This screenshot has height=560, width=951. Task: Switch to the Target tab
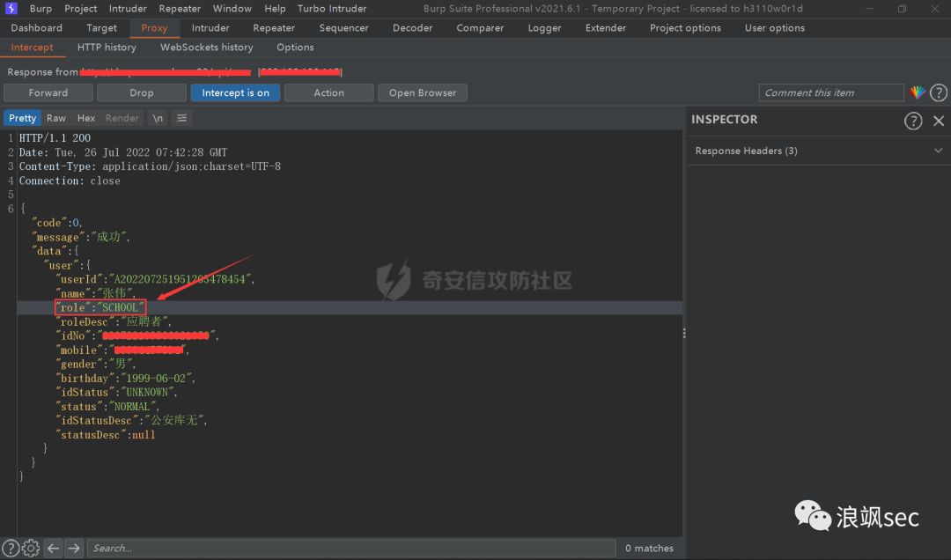(x=101, y=28)
